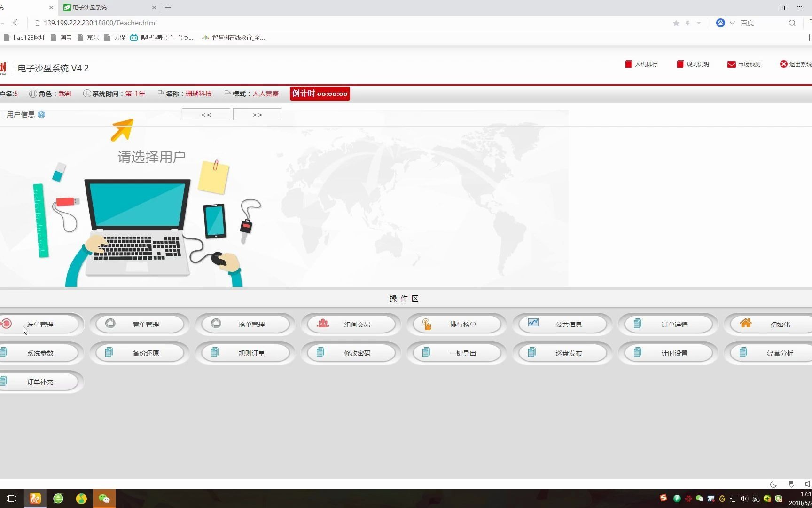Open 人机排行 link in header

pos(641,64)
